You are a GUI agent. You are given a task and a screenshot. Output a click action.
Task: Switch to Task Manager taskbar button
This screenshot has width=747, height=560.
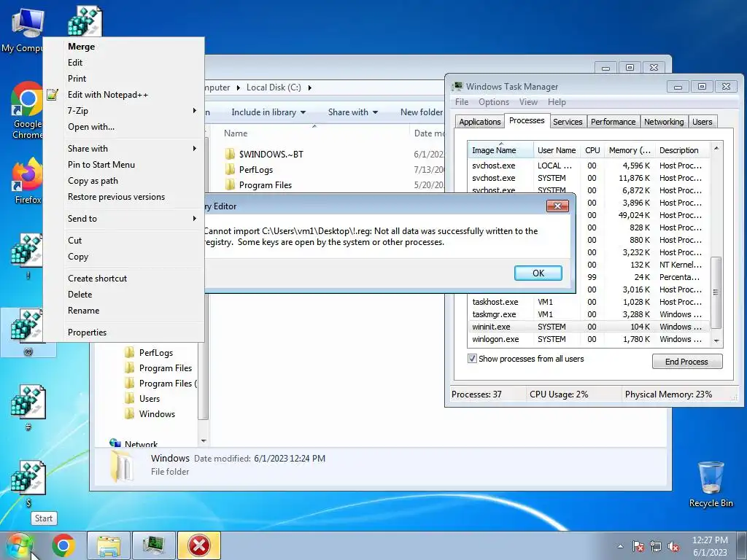tap(154, 545)
